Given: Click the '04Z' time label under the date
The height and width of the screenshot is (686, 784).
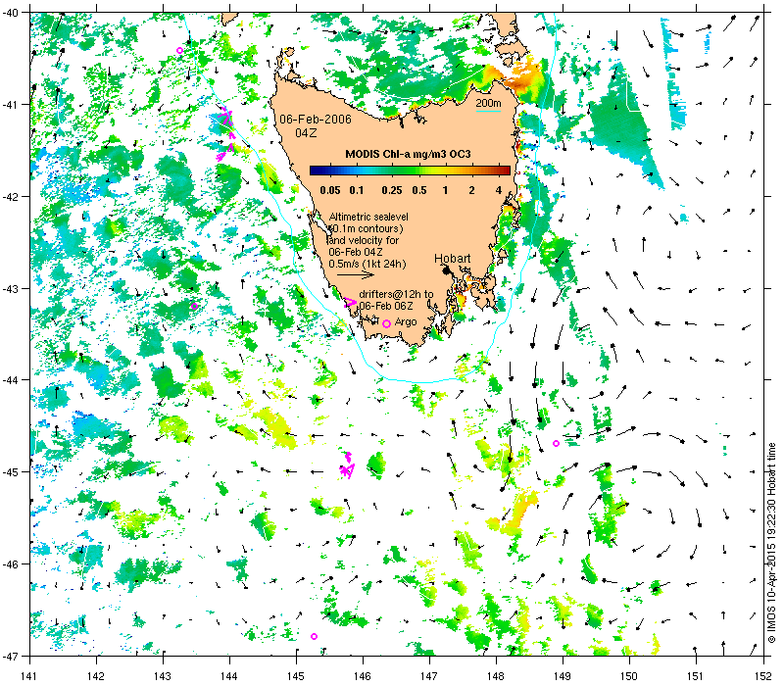Looking at the screenshot, I should [x=306, y=133].
